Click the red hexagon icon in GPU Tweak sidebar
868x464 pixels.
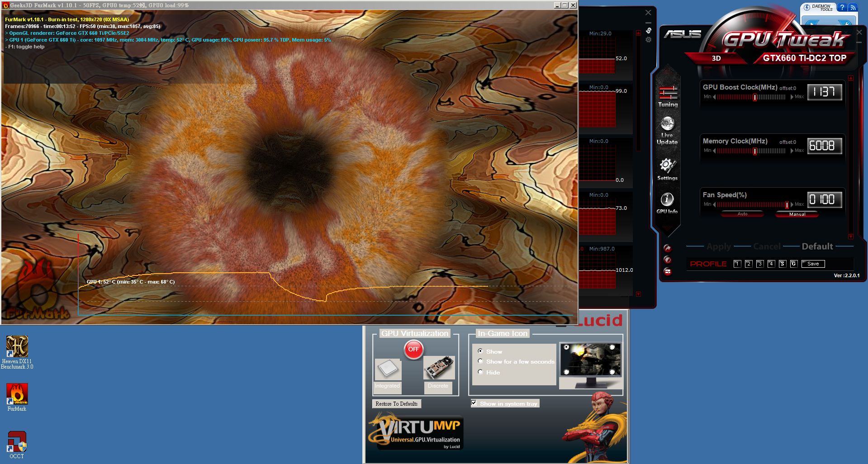667,260
